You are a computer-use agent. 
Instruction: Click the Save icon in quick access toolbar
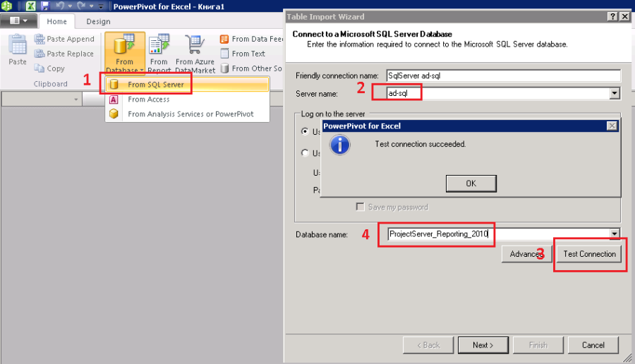point(45,6)
